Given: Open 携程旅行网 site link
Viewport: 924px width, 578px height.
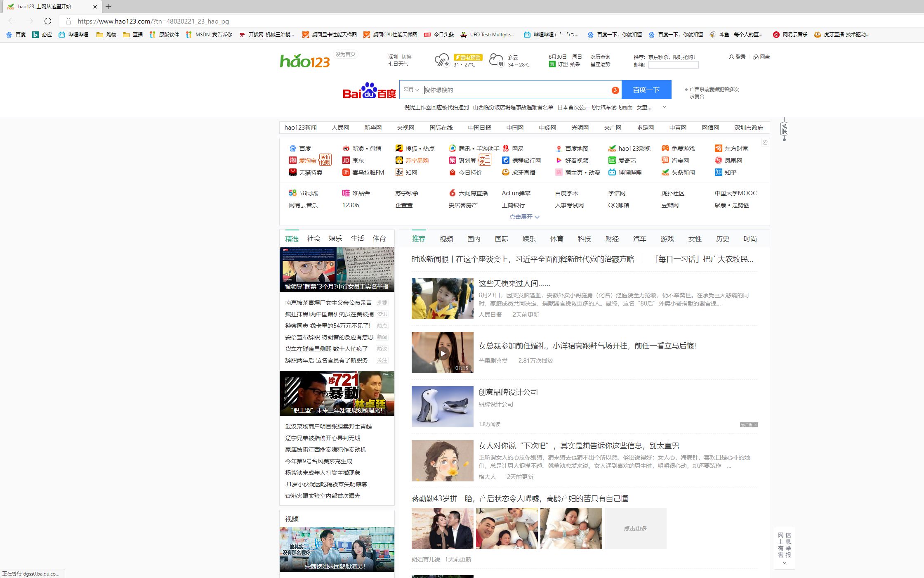Looking at the screenshot, I should 521,161.
